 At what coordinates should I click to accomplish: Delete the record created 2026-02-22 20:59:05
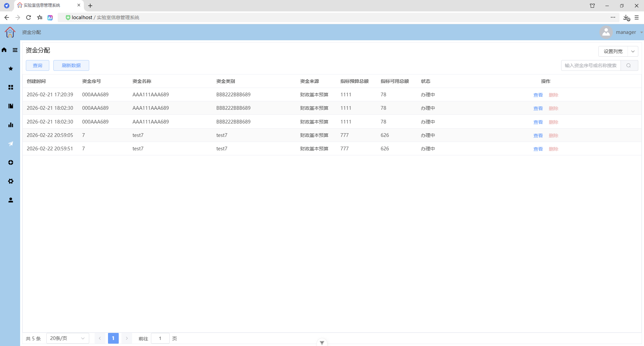(553, 136)
